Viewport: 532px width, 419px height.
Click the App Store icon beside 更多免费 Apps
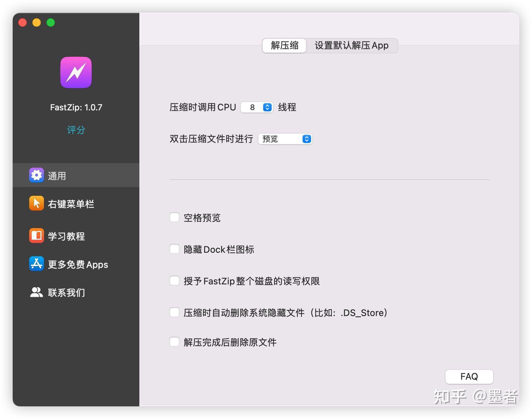pyautogui.click(x=37, y=264)
